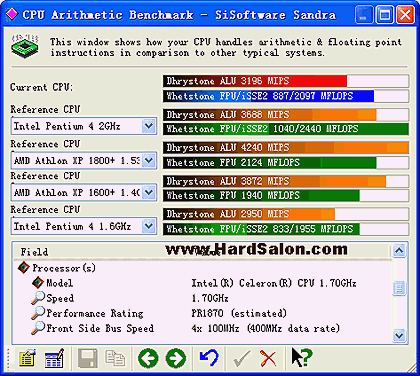Open the Intel Pentium 4 1.6GHz dropdown
This screenshot has height=376, width=420.
coord(148,226)
